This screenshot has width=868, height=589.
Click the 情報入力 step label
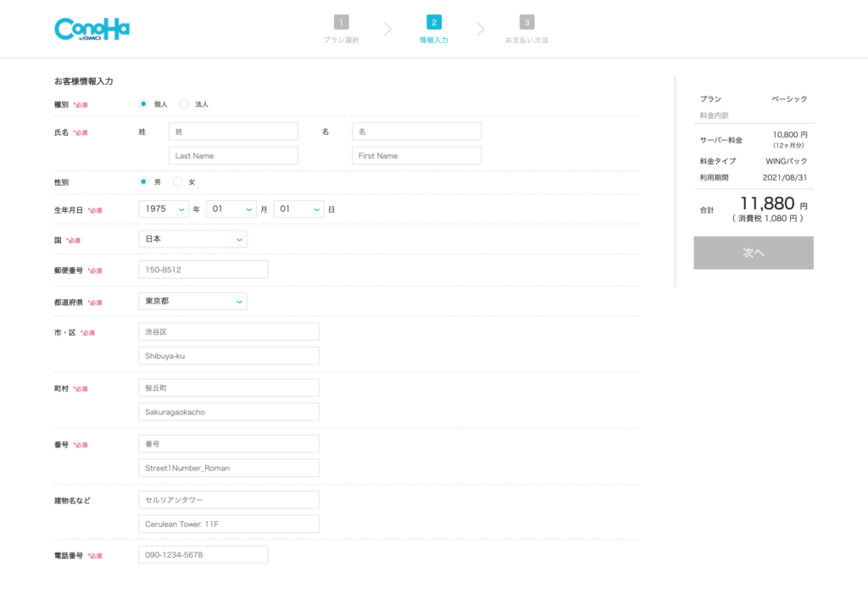434,40
